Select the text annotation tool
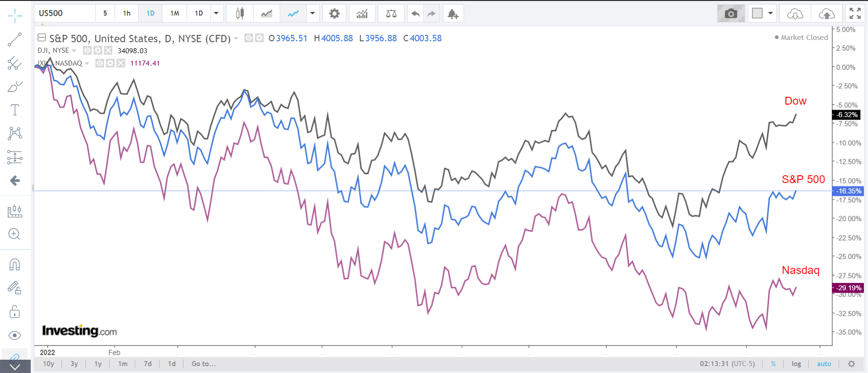Viewport: 868px width, 373px height. pyautogui.click(x=15, y=110)
